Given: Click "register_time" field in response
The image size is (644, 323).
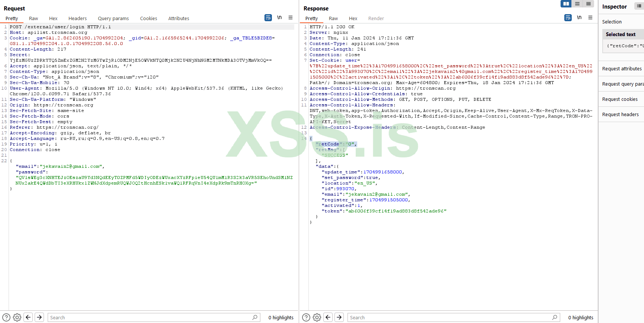Looking at the screenshot, I should [x=366, y=200].
